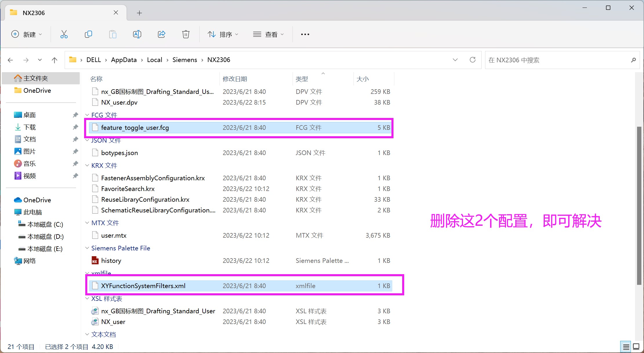The width and height of the screenshot is (644, 353).
Task: Navigate to DELL in breadcrumb
Action: pyautogui.click(x=94, y=60)
